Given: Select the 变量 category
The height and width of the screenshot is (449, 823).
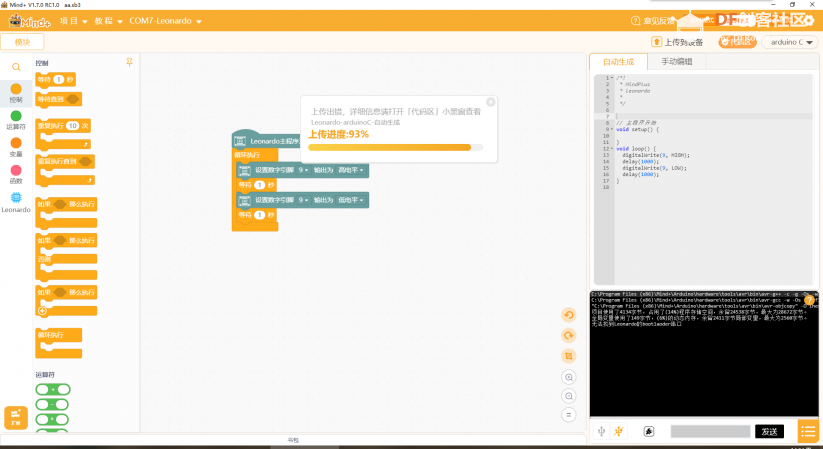Looking at the screenshot, I should point(16,148).
